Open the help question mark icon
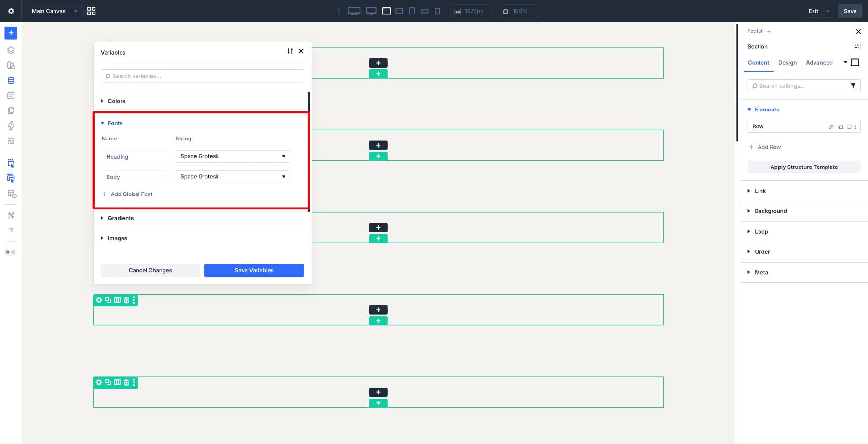The image size is (868, 444). [x=11, y=231]
